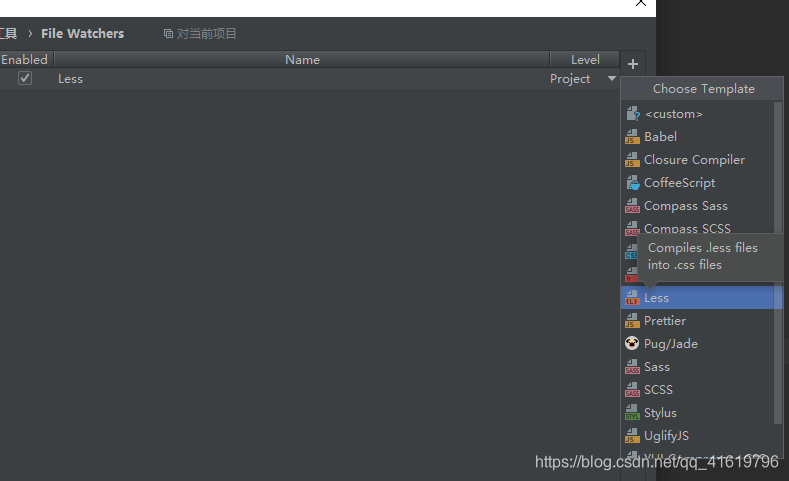
Task: Click the Prettier template icon
Action: click(x=632, y=320)
